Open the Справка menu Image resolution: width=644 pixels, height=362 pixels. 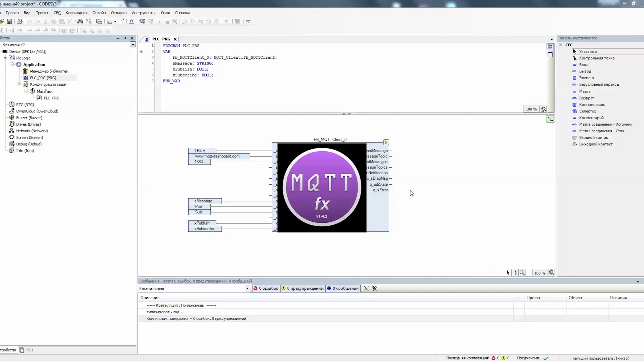coord(182,12)
